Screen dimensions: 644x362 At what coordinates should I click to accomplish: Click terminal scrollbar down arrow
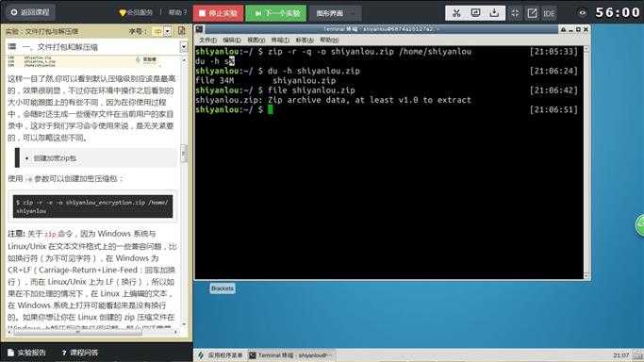click(x=586, y=275)
